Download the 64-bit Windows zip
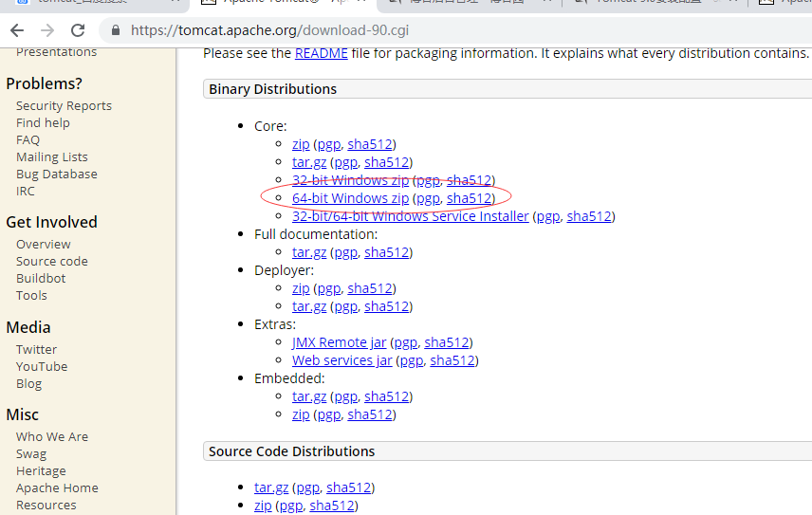The height and width of the screenshot is (515, 812). pyautogui.click(x=351, y=198)
